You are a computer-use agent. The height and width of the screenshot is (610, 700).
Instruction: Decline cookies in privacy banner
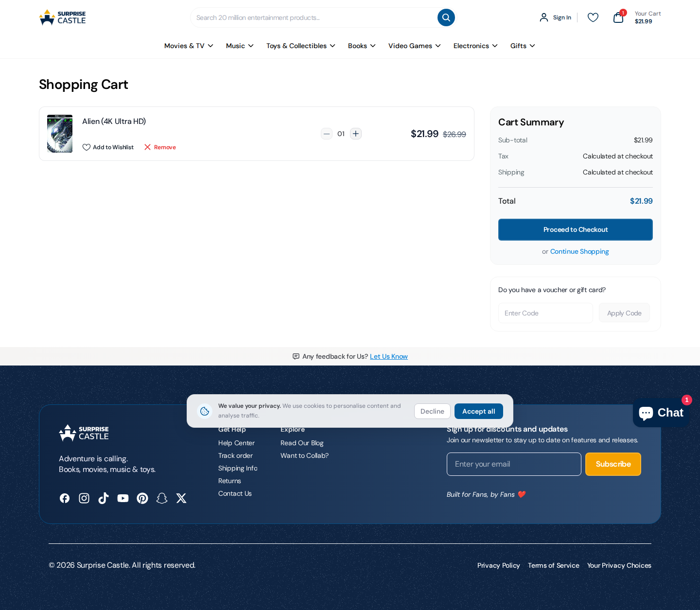(x=432, y=411)
